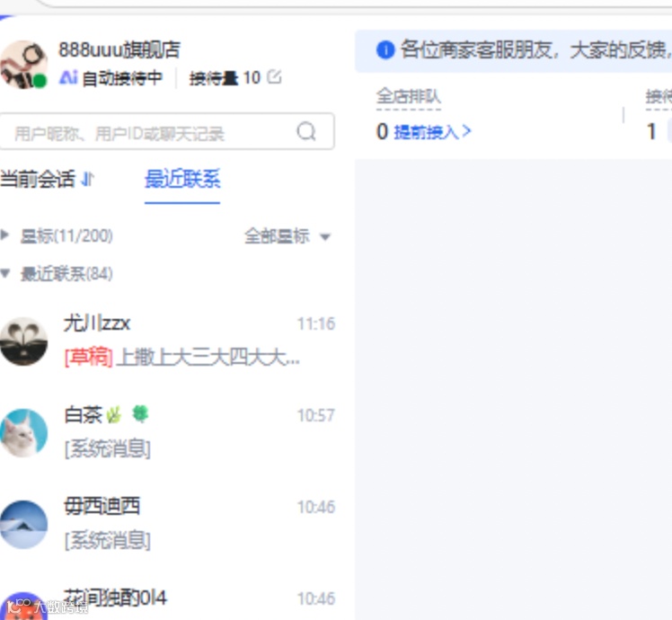Viewport: 672px width, 620px height.
Task: Click 自动接待中 status label
Action: 122,78
